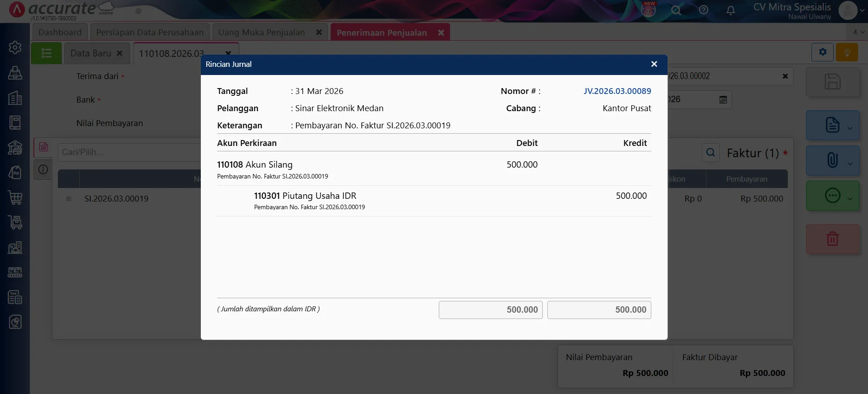Open the general ledger book sidebar icon

(x=15, y=122)
